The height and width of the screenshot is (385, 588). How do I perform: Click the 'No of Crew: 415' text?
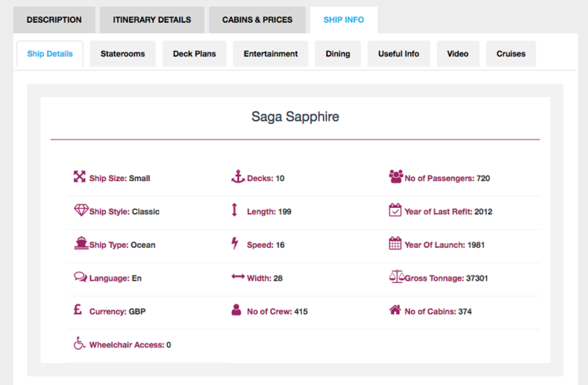(277, 311)
